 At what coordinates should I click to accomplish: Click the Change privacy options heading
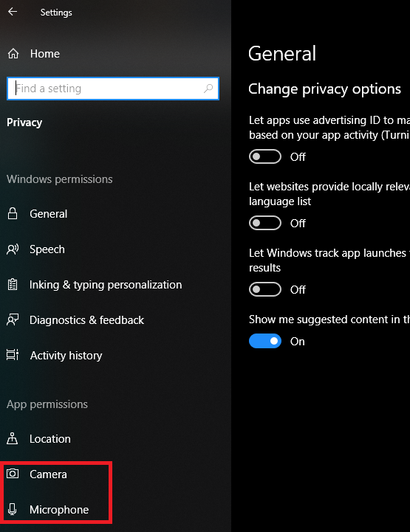324,89
